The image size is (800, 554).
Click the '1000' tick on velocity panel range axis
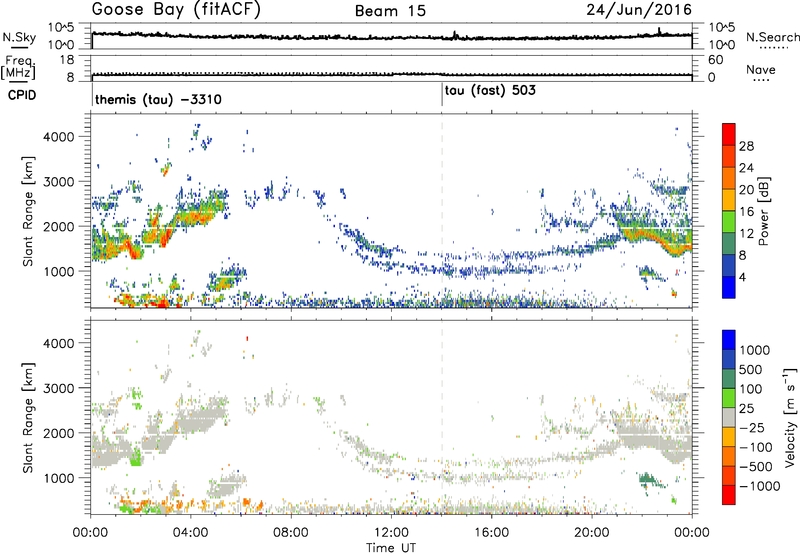tap(59, 478)
